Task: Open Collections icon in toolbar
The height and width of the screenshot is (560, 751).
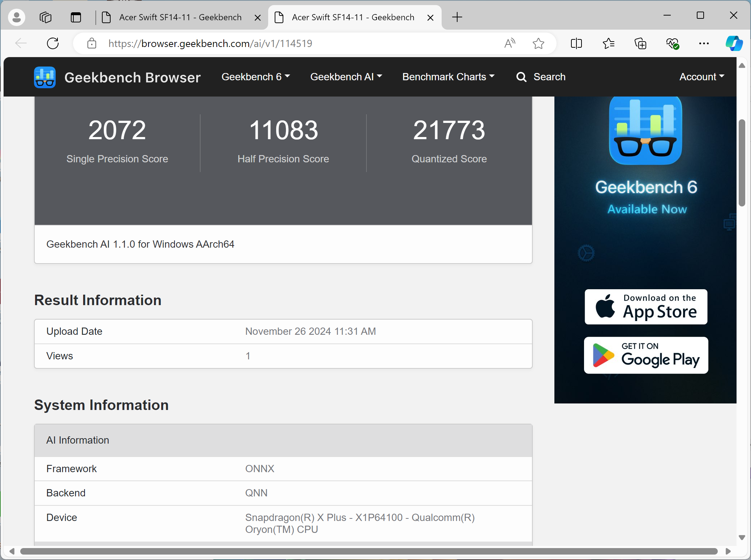Action: [x=640, y=43]
